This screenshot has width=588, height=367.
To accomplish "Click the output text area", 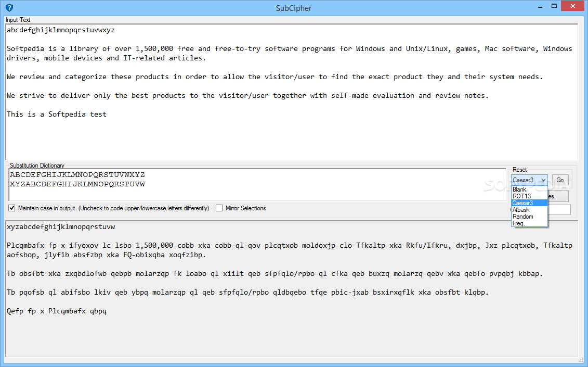I will point(292,288).
